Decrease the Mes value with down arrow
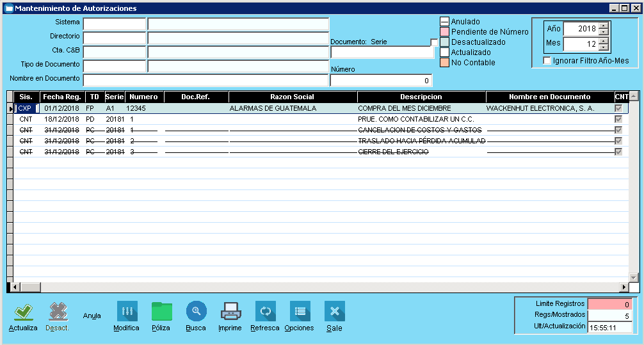Viewport: 644px width, 345px height. [603, 47]
